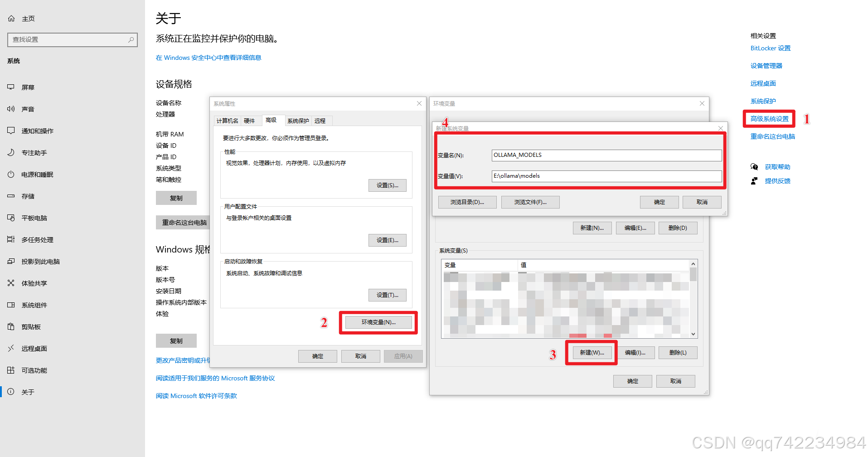The width and height of the screenshot is (868, 457).
Task: Open the Power and sleep (电源和睡眠) icon
Action: [11, 175]
